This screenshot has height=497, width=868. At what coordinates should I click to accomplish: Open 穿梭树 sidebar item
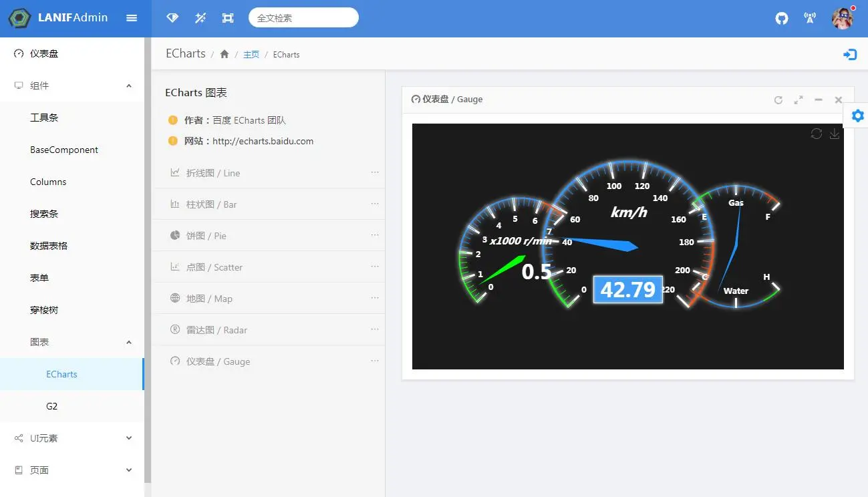pos(71,310)
